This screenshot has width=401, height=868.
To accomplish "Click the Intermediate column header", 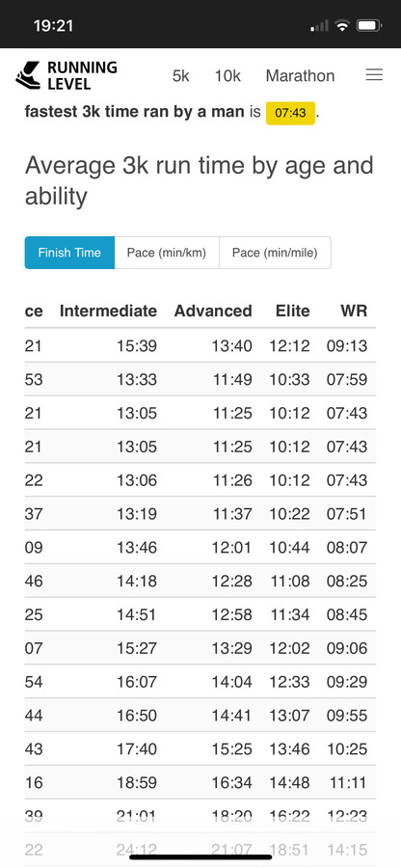I will pos(108,312).
